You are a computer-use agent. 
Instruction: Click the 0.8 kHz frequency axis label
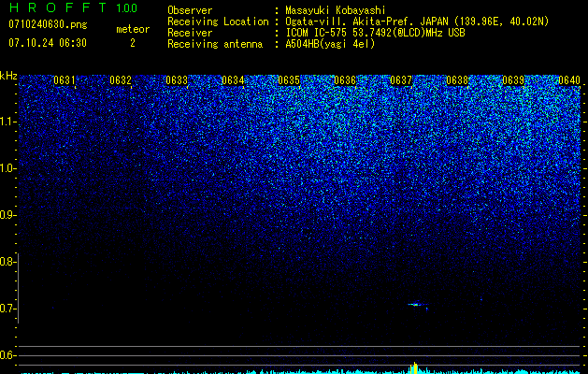(x=7, y=262)
